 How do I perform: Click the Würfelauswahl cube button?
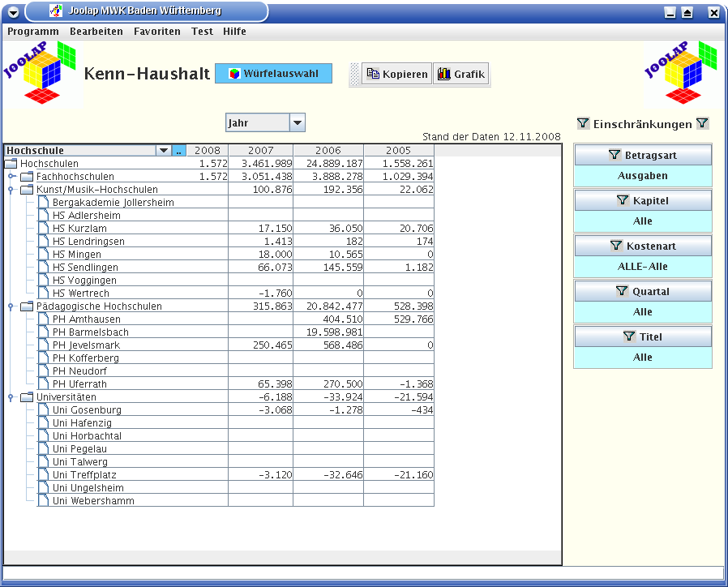click(x=273, y=74)
